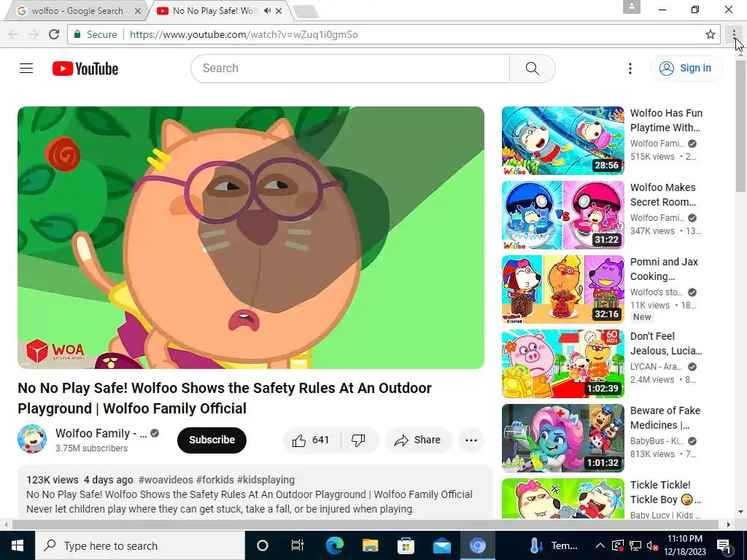Click the video player

pos(251,238)
